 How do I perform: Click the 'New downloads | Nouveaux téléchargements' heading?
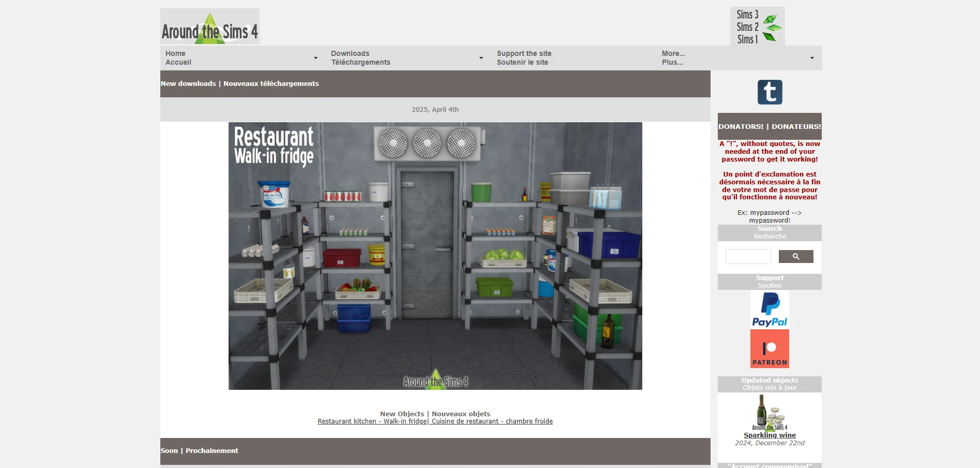point(239,84)
